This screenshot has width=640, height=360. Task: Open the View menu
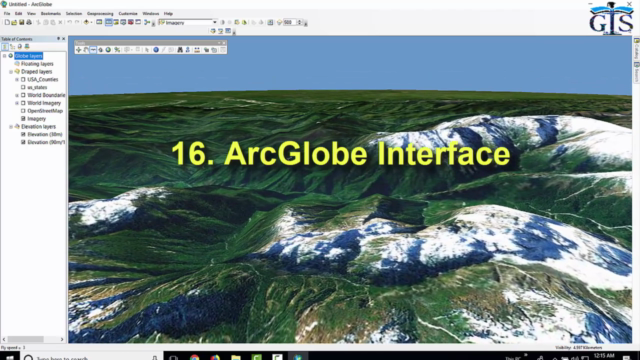click(31, 13)
